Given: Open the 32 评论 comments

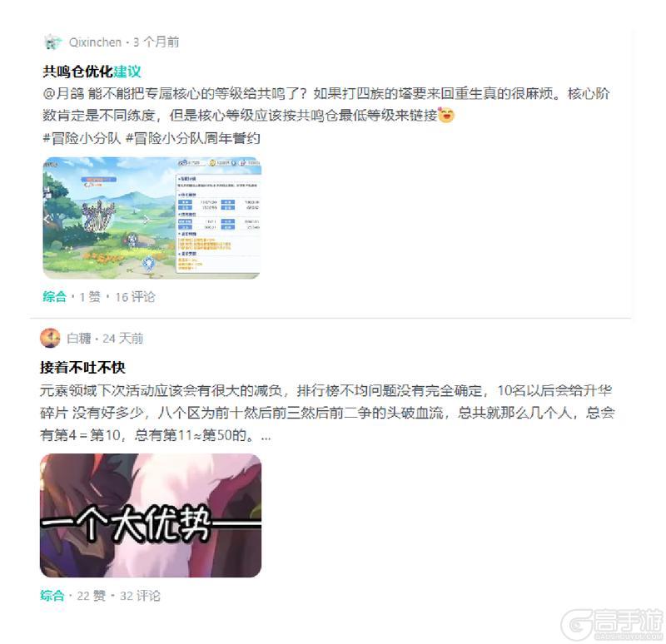Looking at the screenshot, I should (140, 596).
